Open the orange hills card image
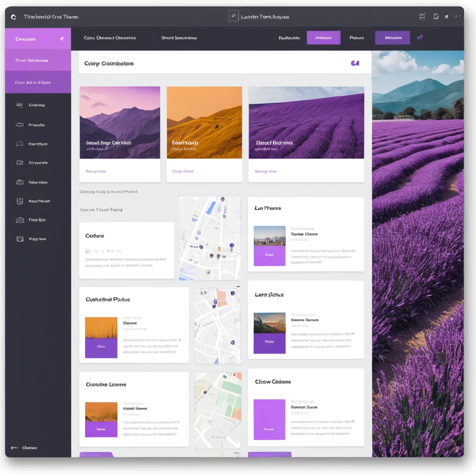 click(204, 122)
